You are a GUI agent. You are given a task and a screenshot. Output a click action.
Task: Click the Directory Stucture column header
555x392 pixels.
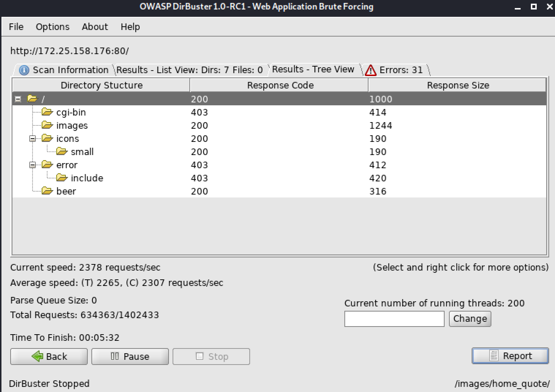(x=101, y=85)
